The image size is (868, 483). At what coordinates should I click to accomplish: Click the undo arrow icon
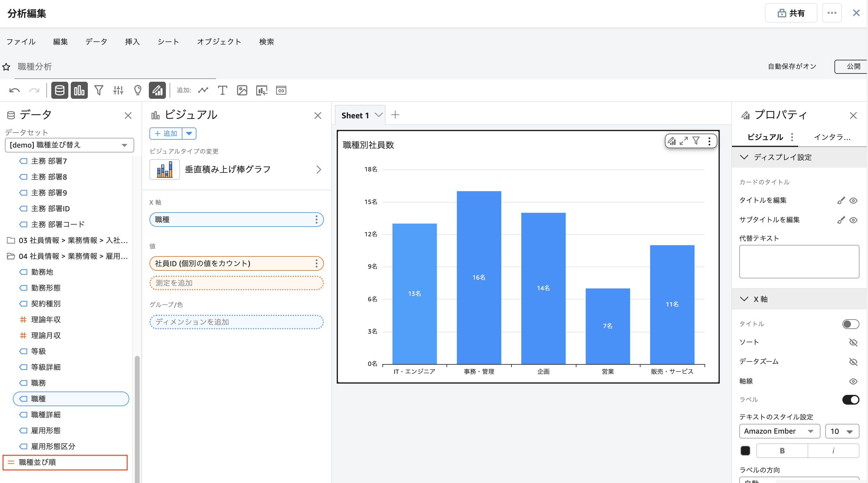pos(15,90)
